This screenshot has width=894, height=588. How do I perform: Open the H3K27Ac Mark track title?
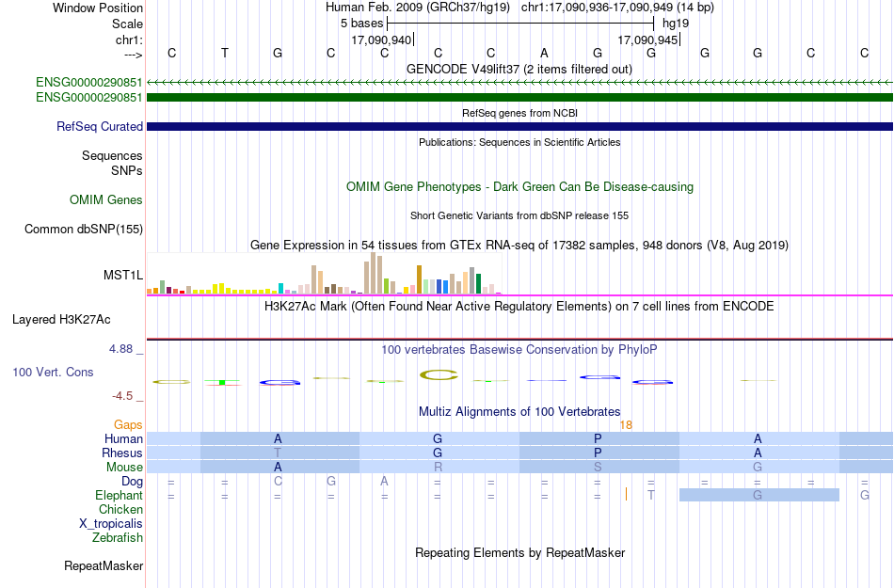(519, 306)
